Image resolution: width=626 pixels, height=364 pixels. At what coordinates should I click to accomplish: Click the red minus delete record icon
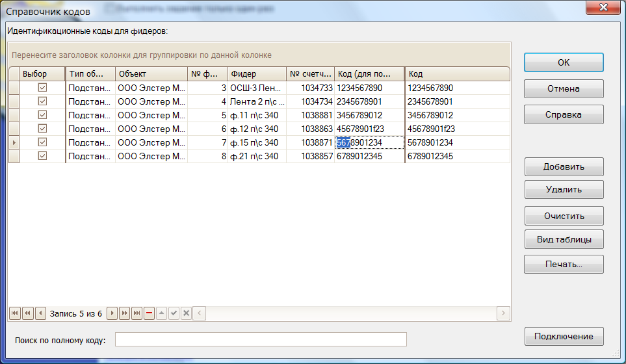pos(149,313)
